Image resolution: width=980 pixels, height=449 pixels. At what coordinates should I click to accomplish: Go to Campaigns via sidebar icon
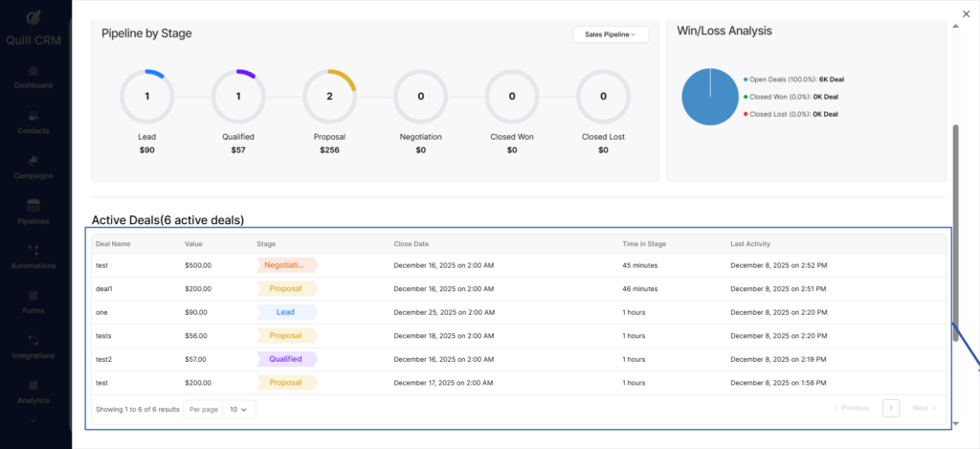coord(33,160)
